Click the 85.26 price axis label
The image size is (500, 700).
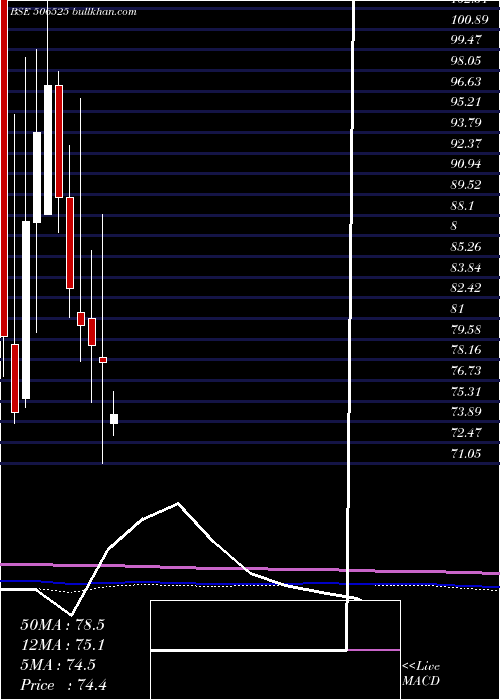tap(466, 246)
